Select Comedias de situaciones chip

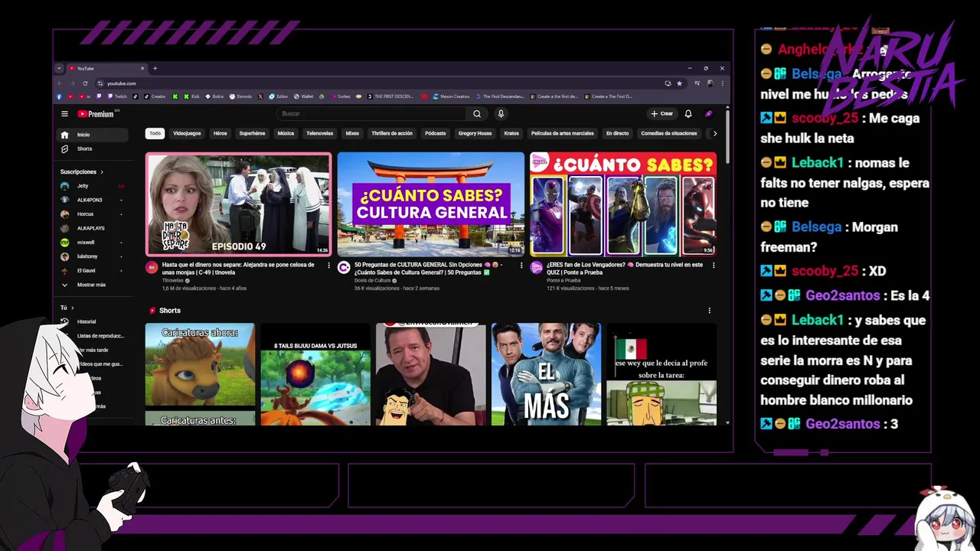pyautogui.click(x=669, y=133)
